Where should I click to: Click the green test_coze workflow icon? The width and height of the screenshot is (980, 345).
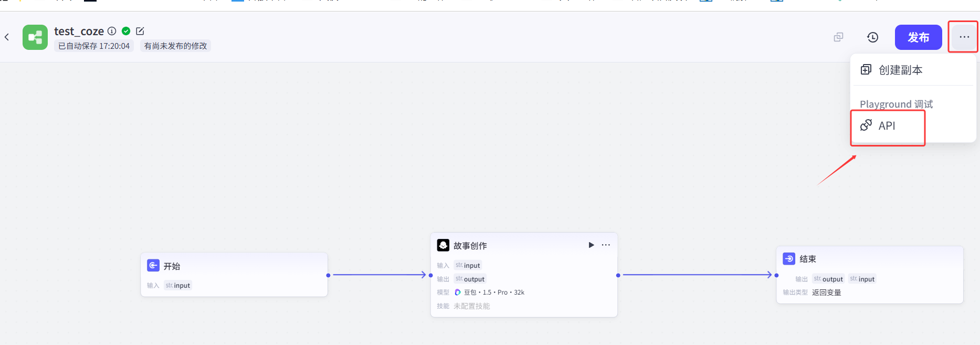pos(35,37)
